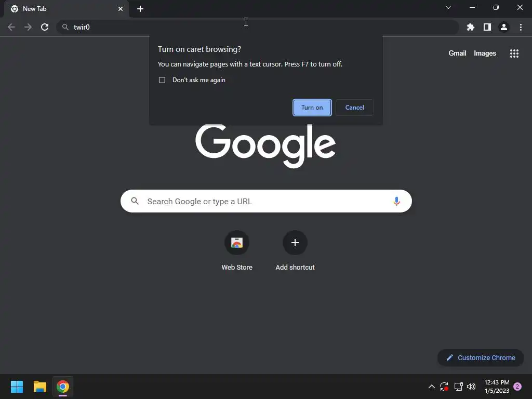The width and height of the screenshot is (532, 399).
Task: Toggle the side panel icon
Action: point(487,27)
